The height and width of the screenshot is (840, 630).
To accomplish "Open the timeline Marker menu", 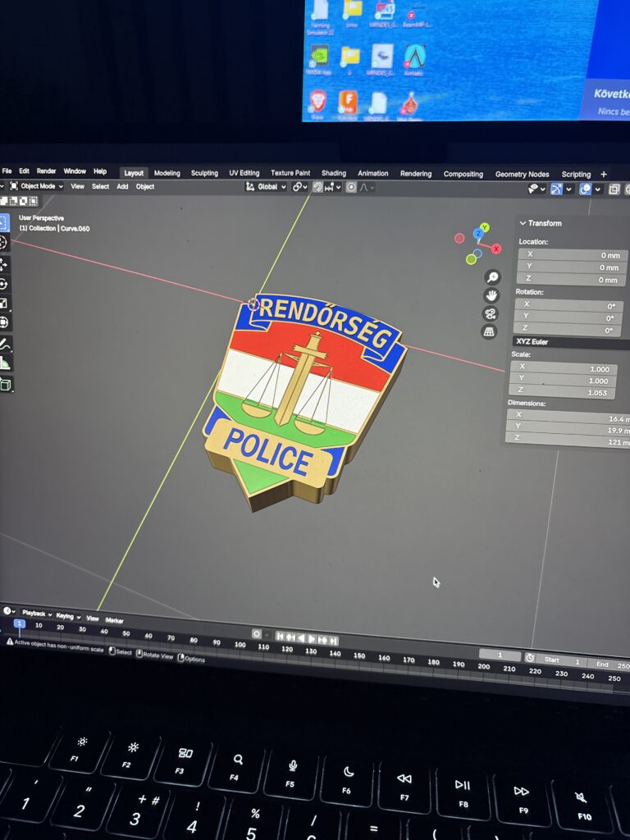I will tap(115, 620).
